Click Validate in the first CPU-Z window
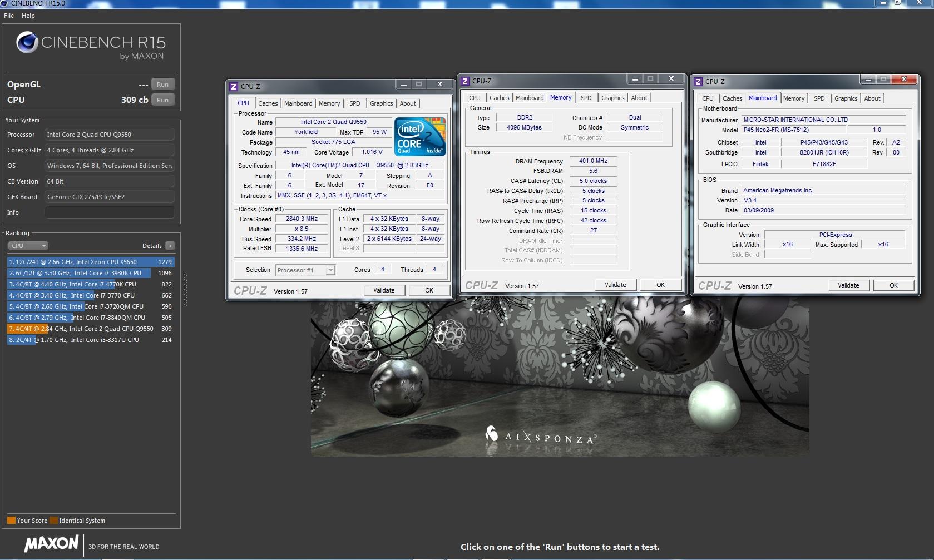The width and height of the screenshot is (934, 560). [x=384, y=290]
